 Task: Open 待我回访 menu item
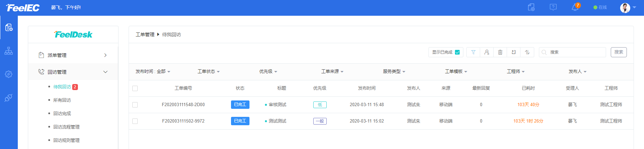pos(62,87)
